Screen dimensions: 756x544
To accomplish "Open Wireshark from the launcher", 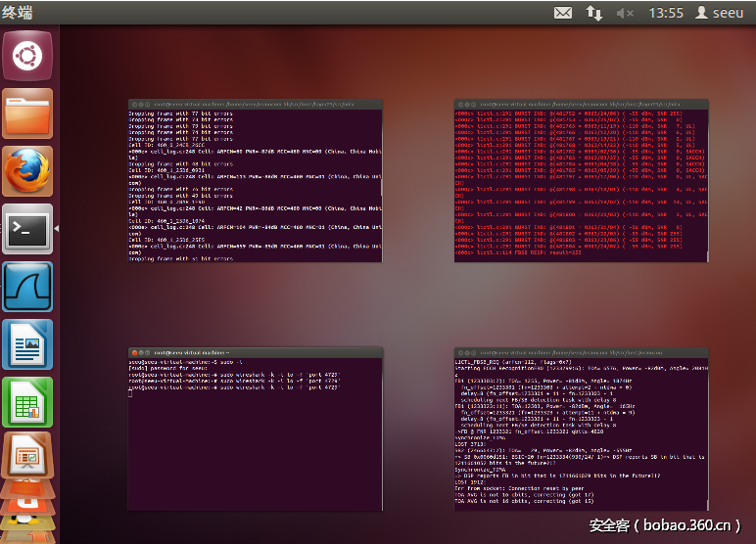I will coord(27,288).
